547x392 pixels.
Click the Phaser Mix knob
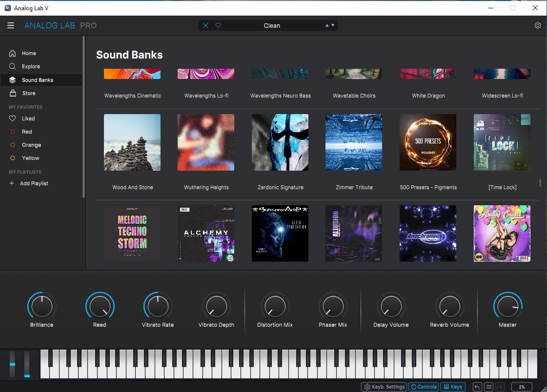(333, 306)
